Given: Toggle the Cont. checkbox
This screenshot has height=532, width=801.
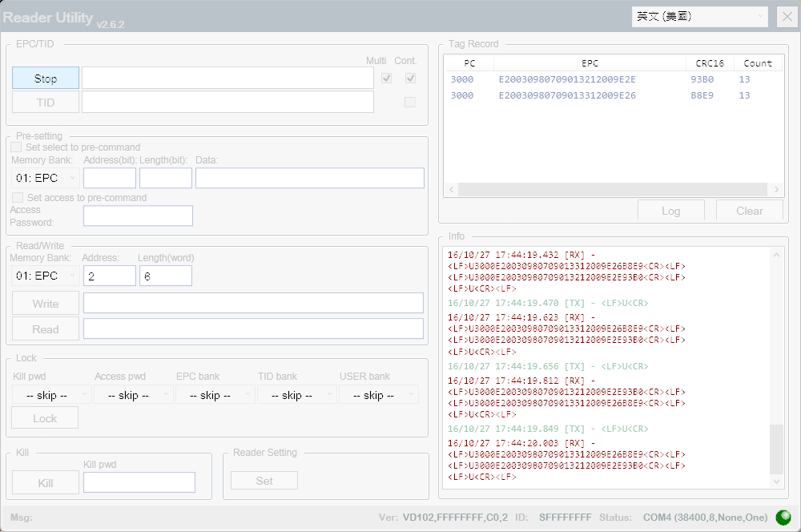Looking at the screenshot, I should [x=410, y=79].
